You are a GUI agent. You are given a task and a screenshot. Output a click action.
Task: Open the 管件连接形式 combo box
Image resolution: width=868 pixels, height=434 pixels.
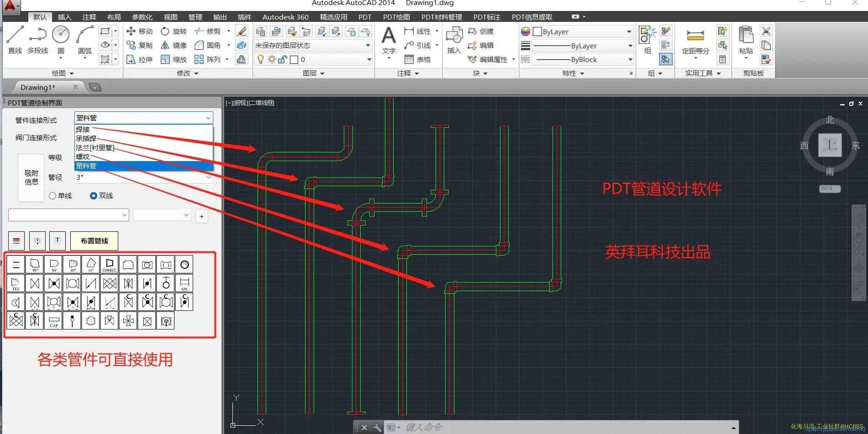(143, 118)
